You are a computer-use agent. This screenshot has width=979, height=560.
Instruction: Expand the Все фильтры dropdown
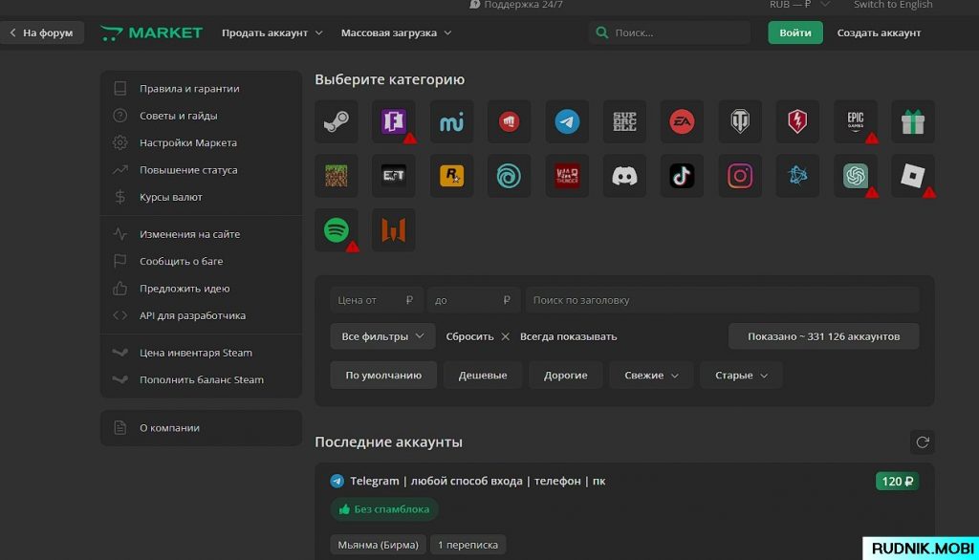click(382, 336)
